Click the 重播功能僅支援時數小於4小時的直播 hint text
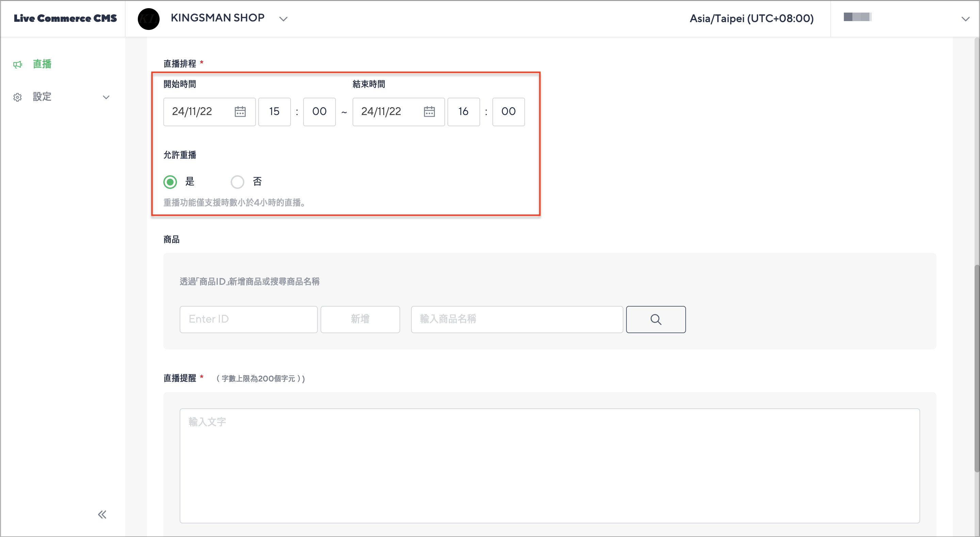Viewport: 980px width, 537px height. click(235, 202)
